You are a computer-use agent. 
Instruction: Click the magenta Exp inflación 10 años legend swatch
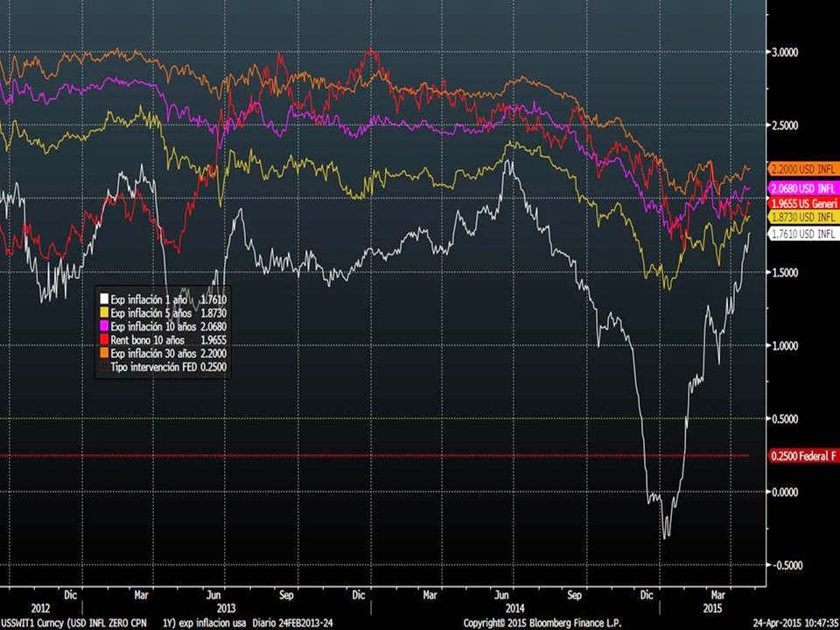pos(104,326)
